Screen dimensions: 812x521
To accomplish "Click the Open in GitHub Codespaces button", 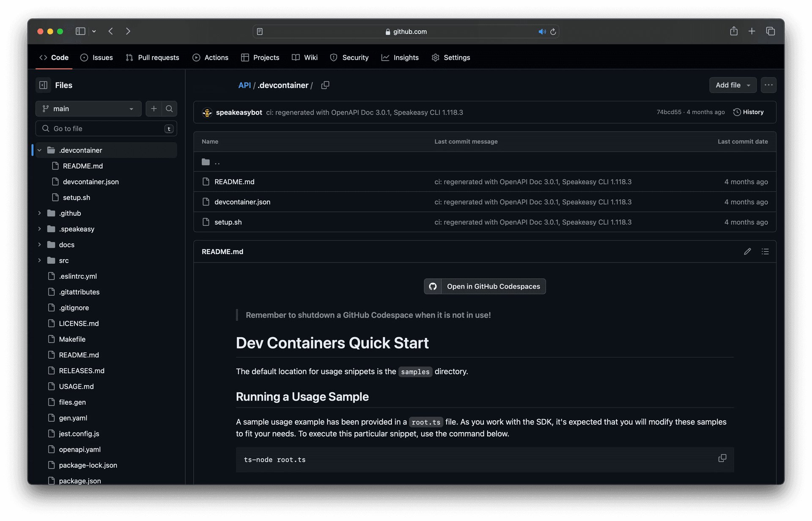I will [x=485, y=286].
